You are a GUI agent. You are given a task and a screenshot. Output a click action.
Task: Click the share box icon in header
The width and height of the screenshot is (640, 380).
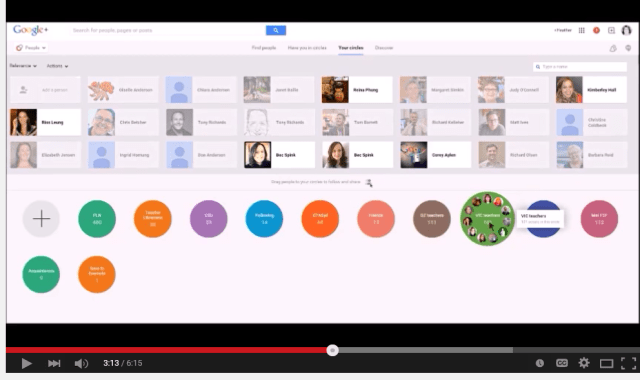(x=611, y=30)
